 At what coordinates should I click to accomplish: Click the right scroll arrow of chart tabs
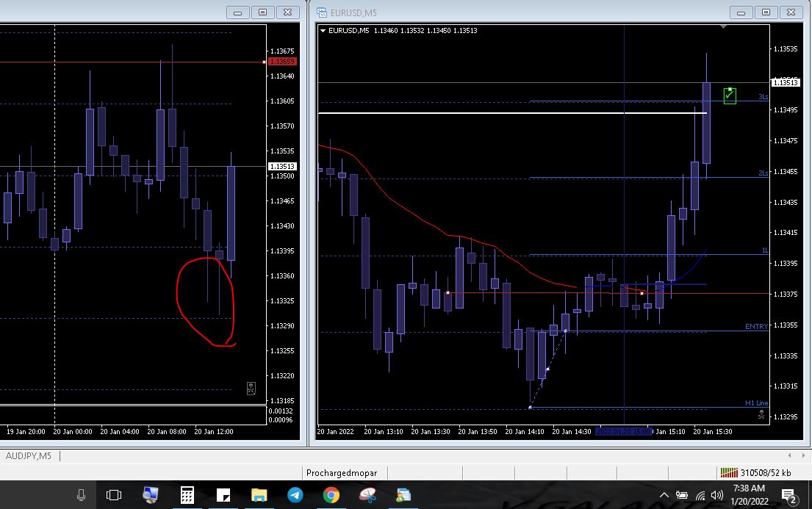tap(803, 455)
